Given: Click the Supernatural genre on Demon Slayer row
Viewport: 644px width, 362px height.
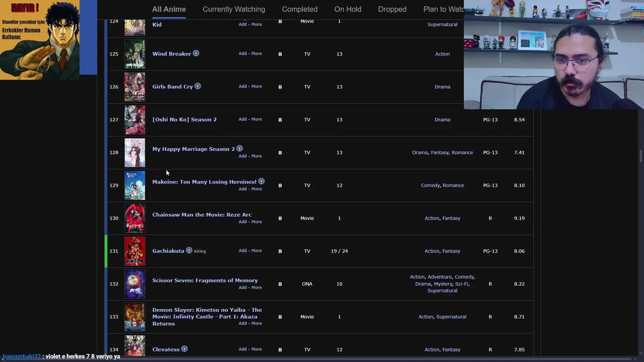Looking at the screenshot, I should pos(451,317).
